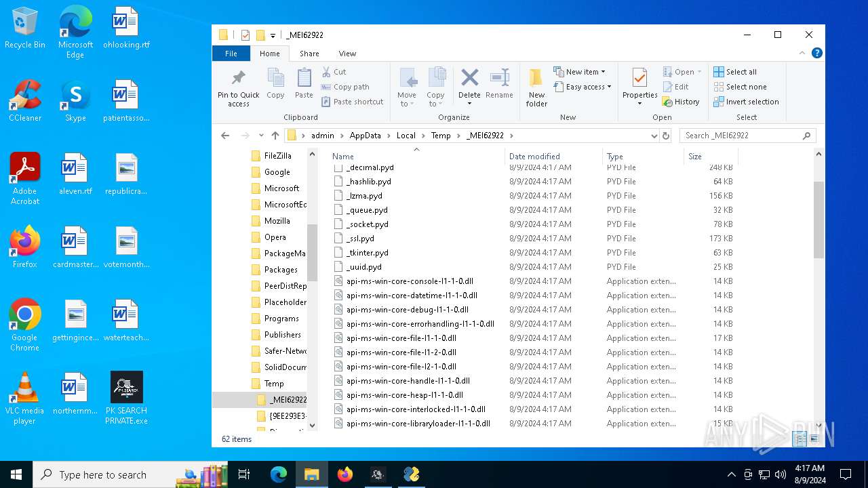Collapse the ribbon with the chevron
This screenshot has height=488, width=868.
pyautogui.click(x=803, y=53)
